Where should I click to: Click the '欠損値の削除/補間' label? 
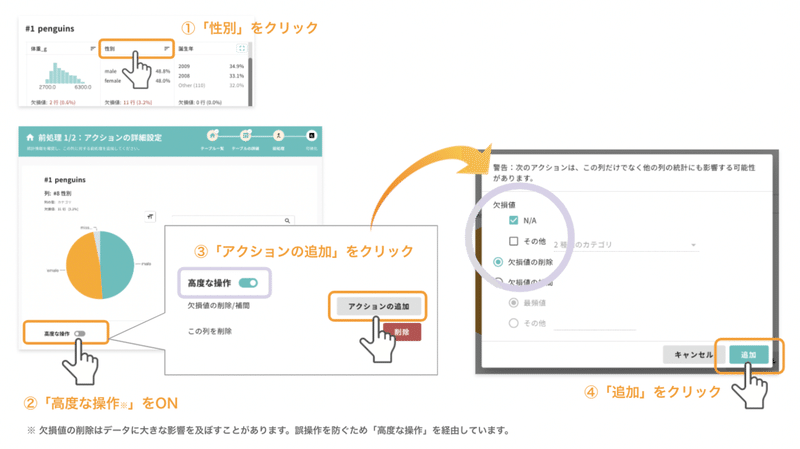click(218, 306)
